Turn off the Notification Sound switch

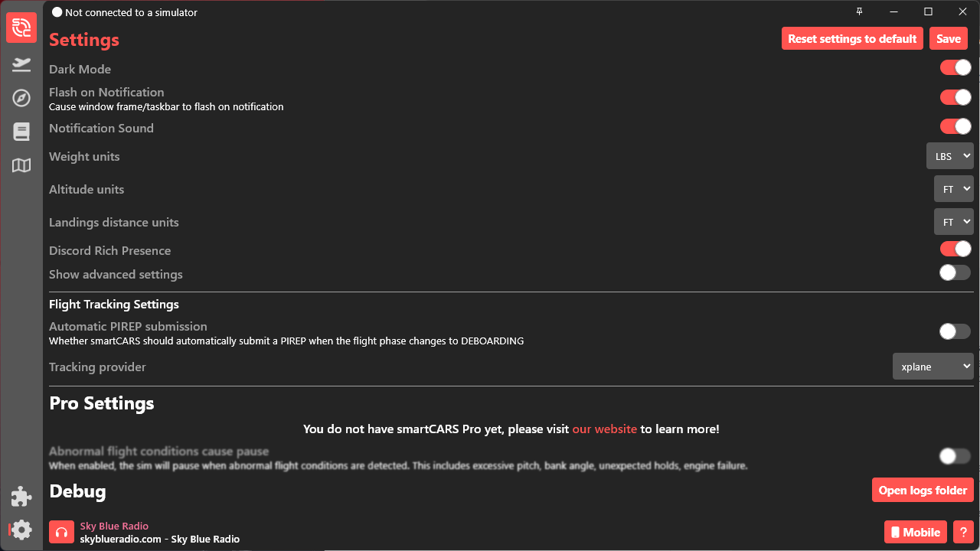955,126
